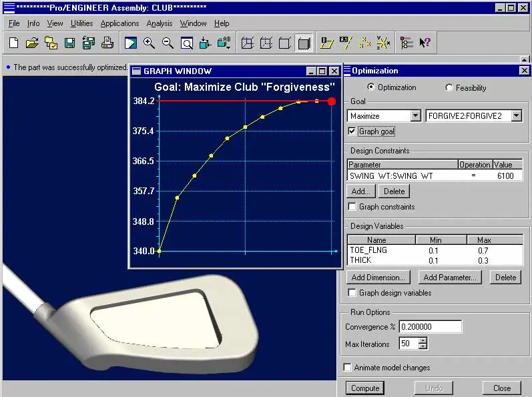Screen dimensions: 532x397
Task: Open the saved view list icon
Action: [x=224, y=43]
